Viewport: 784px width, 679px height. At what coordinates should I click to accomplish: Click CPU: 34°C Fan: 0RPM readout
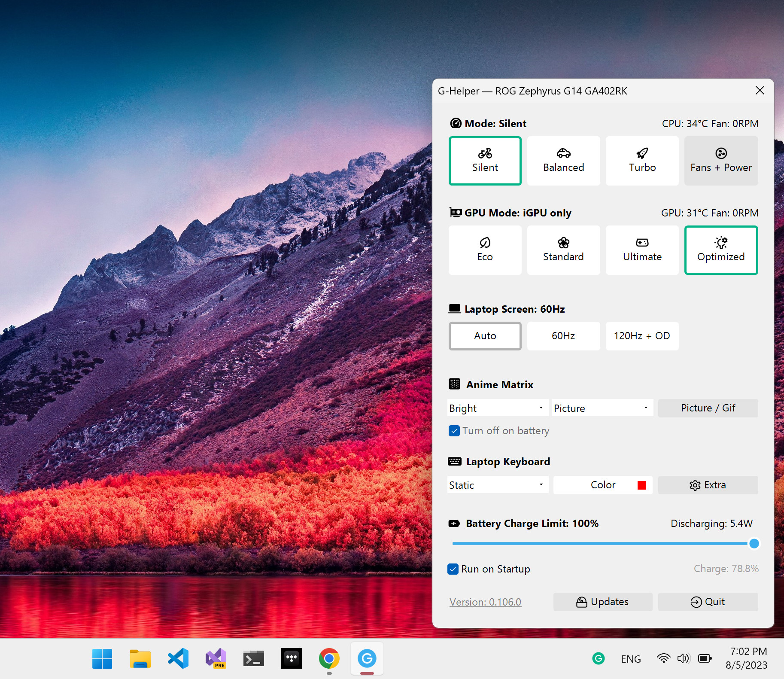710,124
